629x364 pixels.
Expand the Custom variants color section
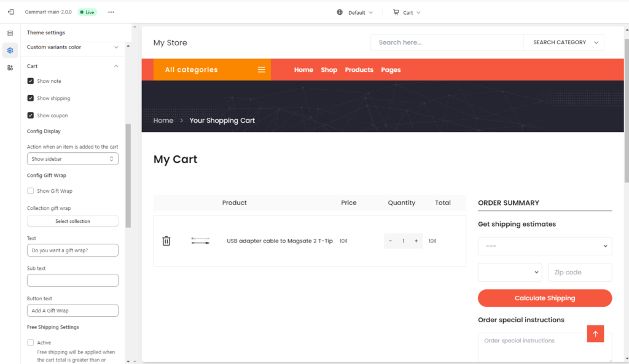pos(72,47)
